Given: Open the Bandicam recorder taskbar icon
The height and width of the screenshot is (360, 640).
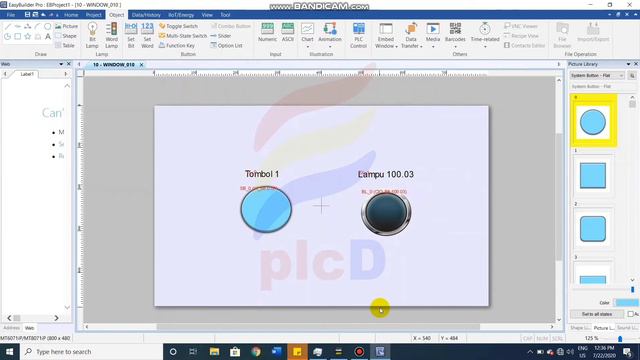Looking at the screenshot, I should [359, 351].
